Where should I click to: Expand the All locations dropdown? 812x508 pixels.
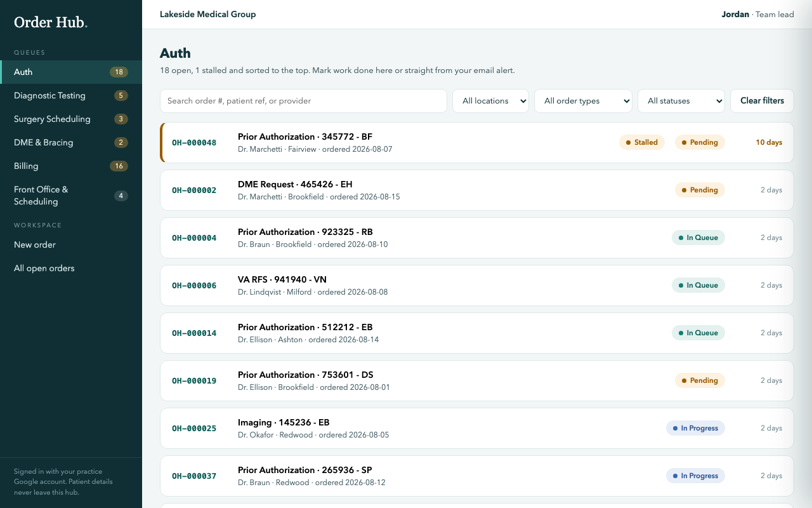coord(490,101)
